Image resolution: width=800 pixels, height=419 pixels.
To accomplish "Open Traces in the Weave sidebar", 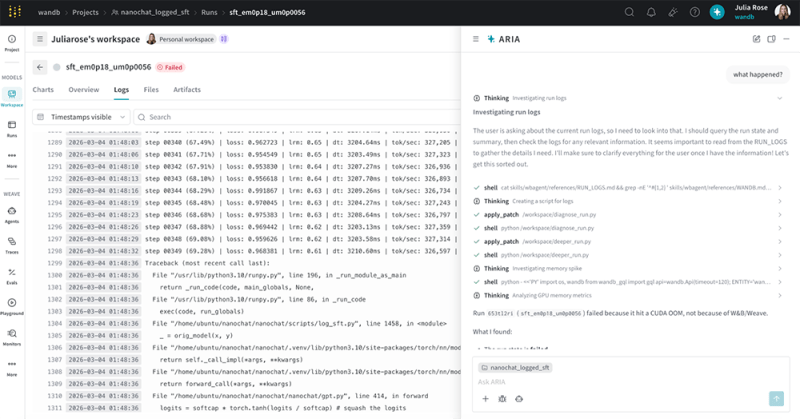I will [x=12, y=245].
